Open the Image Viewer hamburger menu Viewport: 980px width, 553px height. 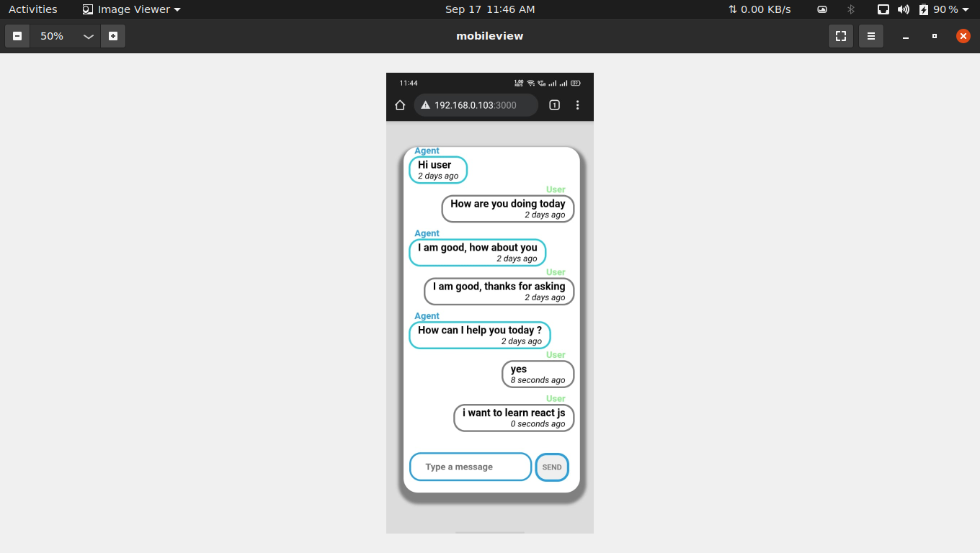coord(870,35)
